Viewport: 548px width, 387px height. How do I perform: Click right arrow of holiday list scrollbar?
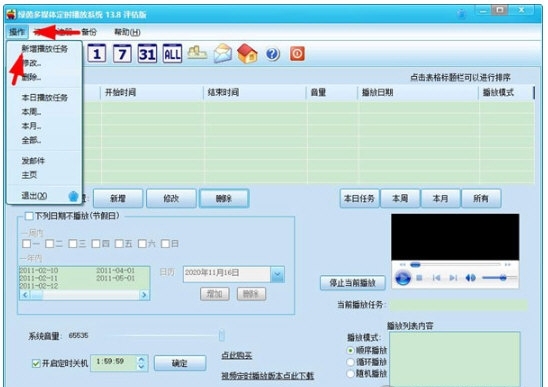point(144,295)
